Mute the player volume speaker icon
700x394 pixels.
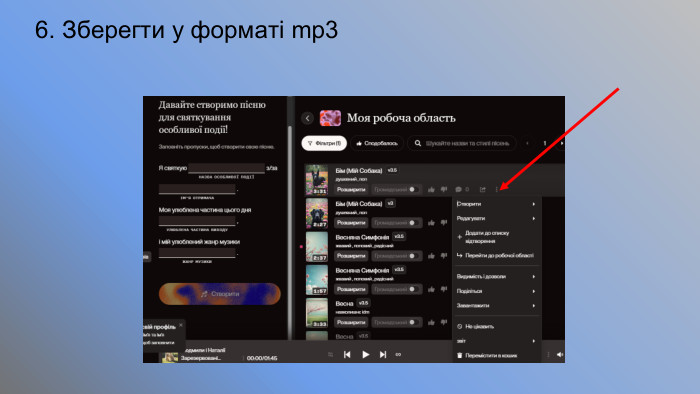560,355
